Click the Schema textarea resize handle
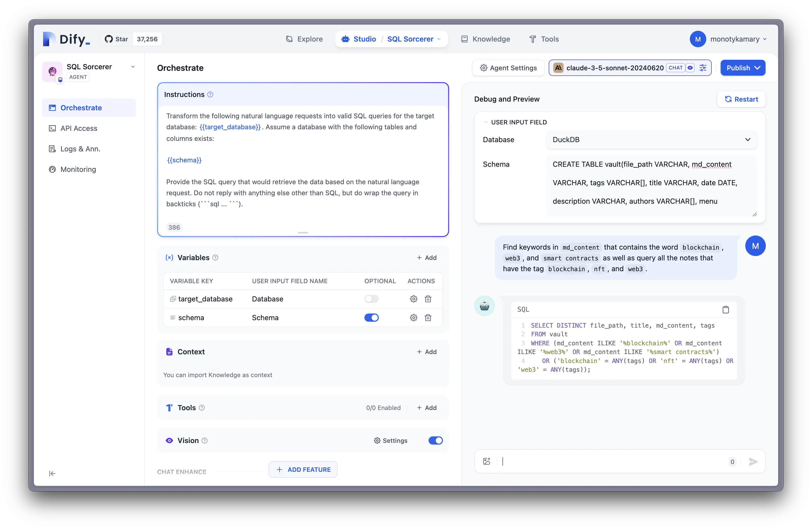This screenshot has width=812, height=529. coord(754,214)
